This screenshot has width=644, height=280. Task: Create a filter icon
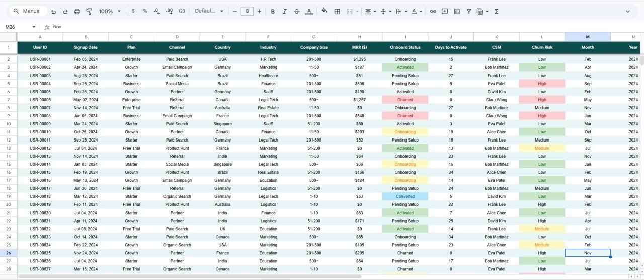[469, 11]
